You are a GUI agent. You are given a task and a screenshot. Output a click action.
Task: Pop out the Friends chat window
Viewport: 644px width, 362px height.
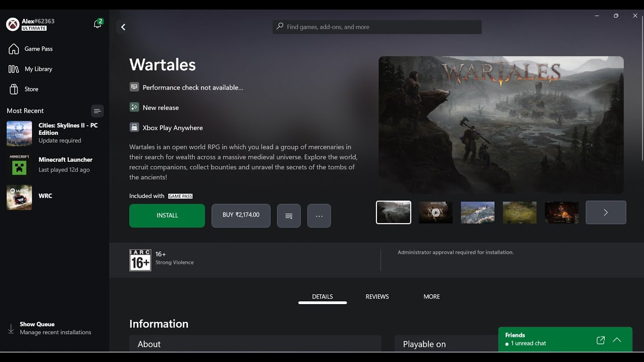[601, 340]
